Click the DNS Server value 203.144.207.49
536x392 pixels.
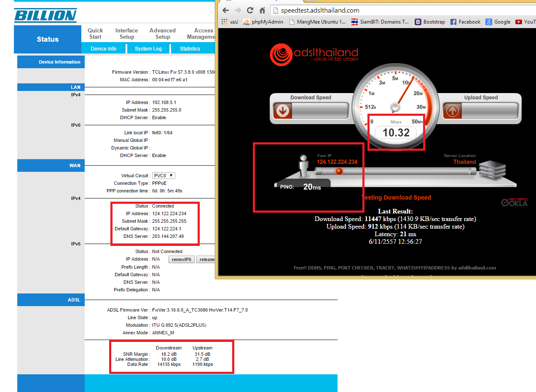tap(168, 236)
